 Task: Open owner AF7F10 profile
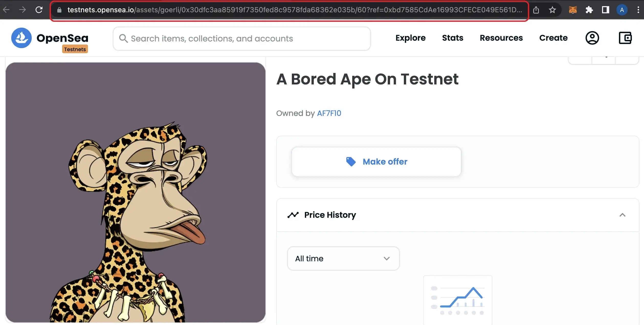pyautogui.click(x=329, y=113)
